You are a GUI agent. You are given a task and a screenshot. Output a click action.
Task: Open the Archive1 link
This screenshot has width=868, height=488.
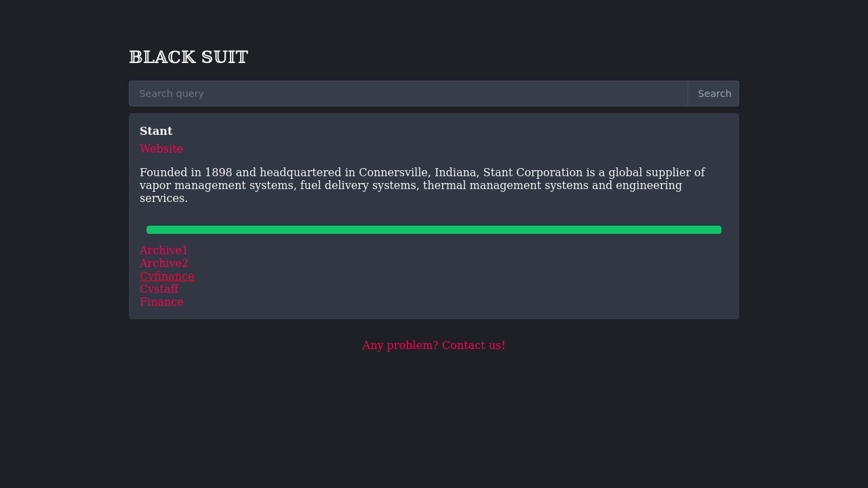click(x=164, y=250)
